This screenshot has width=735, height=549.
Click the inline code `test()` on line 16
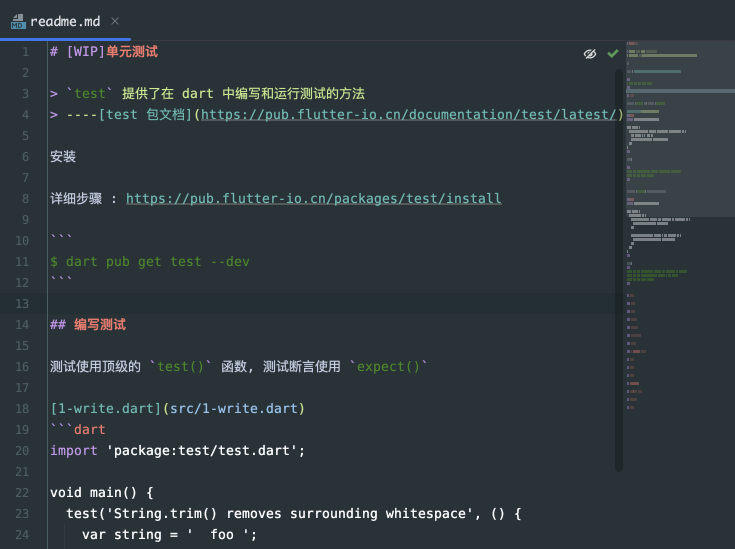click(180, 366)
